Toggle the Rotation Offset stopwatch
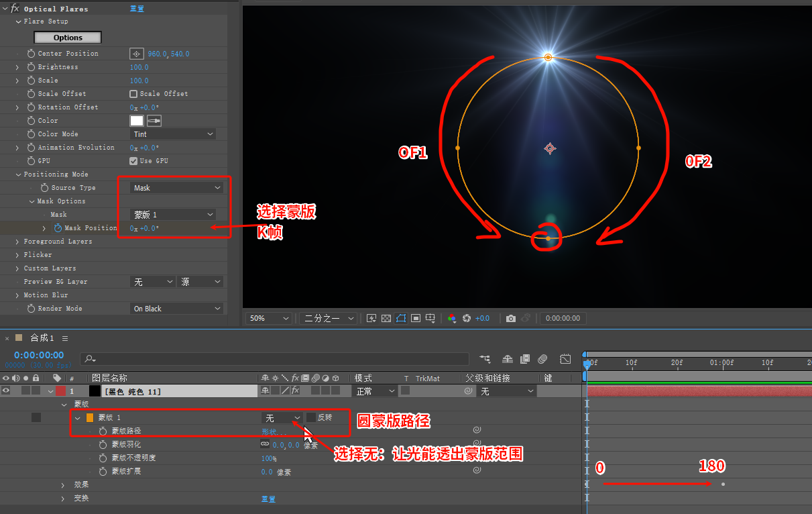Screen dimensions: 812x514 coord(31,107)
